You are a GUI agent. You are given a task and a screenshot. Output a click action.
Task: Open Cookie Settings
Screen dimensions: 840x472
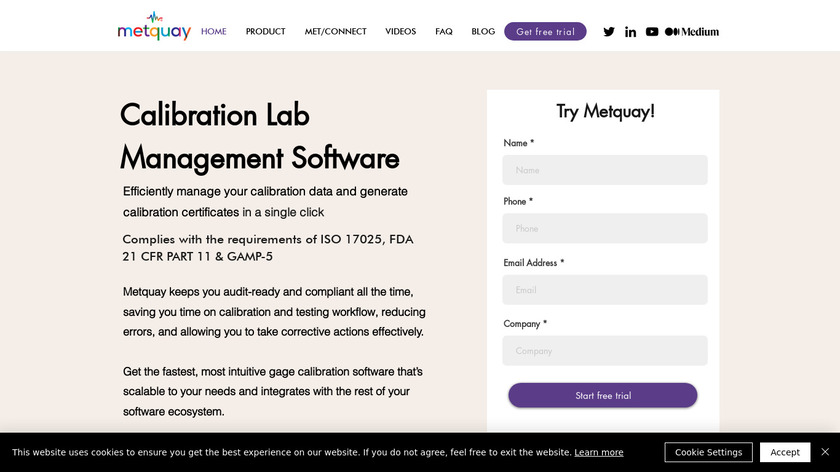tap(708, 452)
